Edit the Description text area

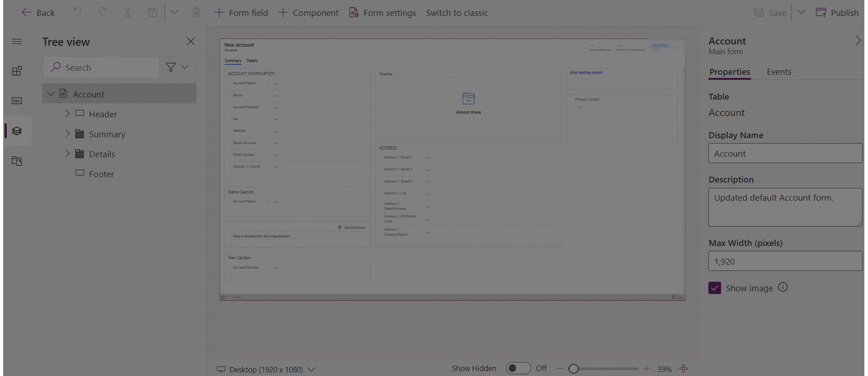coord(785,207)
